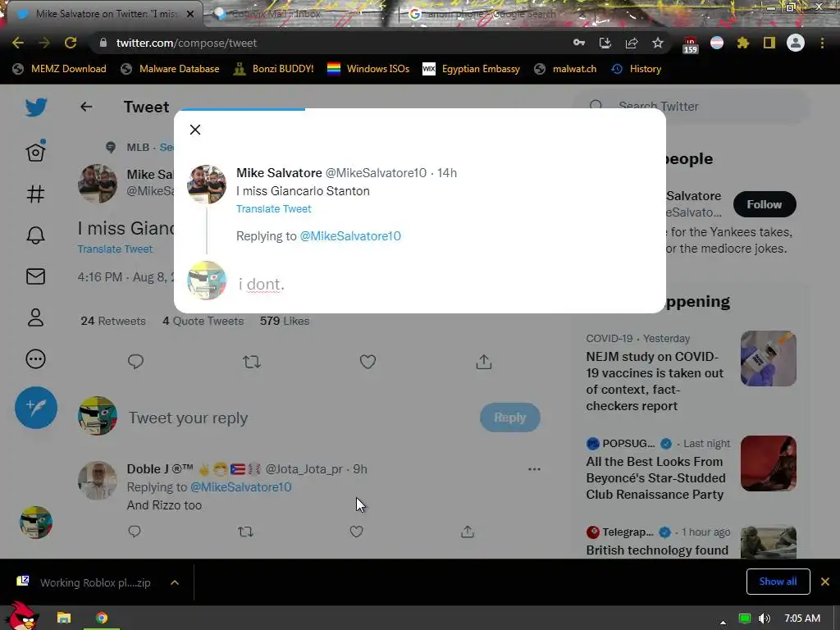Open more options on Doble J tweet

(x=534, y=469)
